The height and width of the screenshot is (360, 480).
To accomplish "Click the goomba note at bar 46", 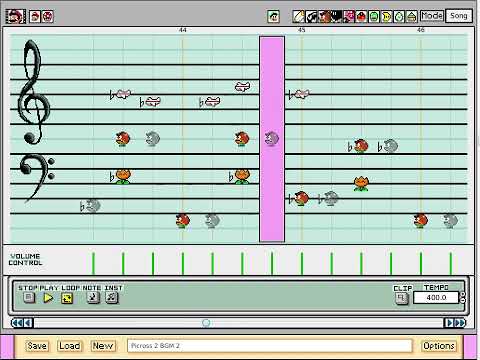I will (420, 220).
